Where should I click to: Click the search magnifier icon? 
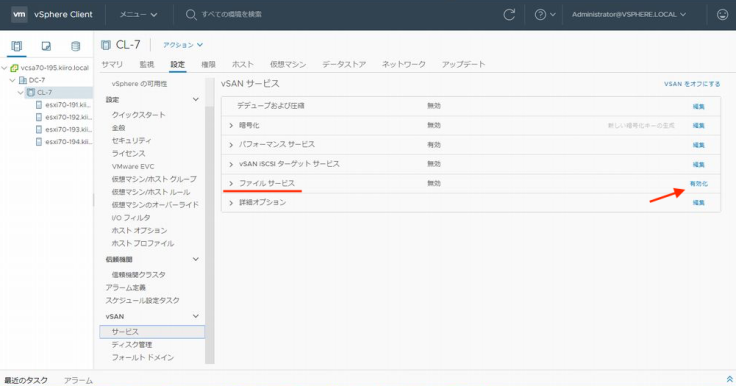click(191, 15)
